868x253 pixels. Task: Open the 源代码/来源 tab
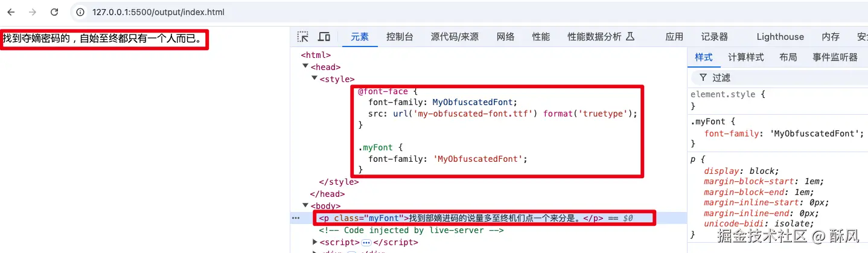pos(455,37)
